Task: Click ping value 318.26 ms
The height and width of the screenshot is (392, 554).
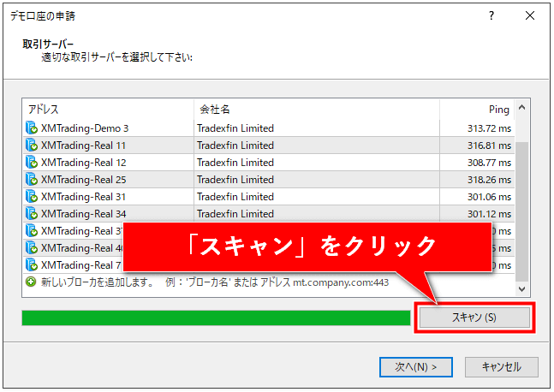Action: [x=489, y=180]
